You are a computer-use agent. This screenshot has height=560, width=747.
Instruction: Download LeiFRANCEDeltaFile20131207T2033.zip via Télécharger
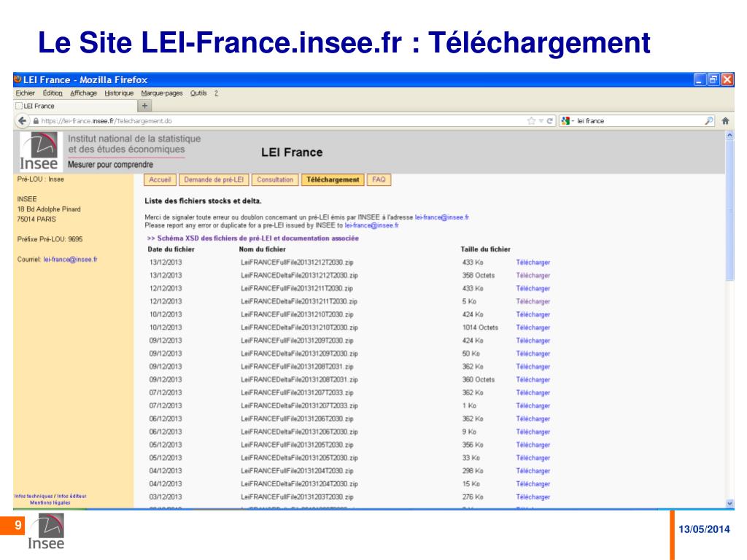(533, 405)
